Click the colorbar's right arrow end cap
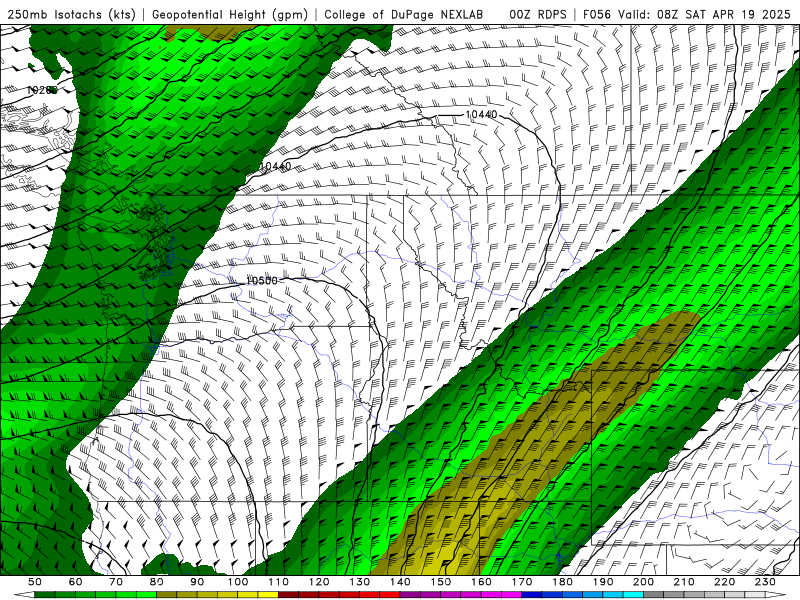The width and height of the screenshot is (800, 600). (x=776, y=595)
